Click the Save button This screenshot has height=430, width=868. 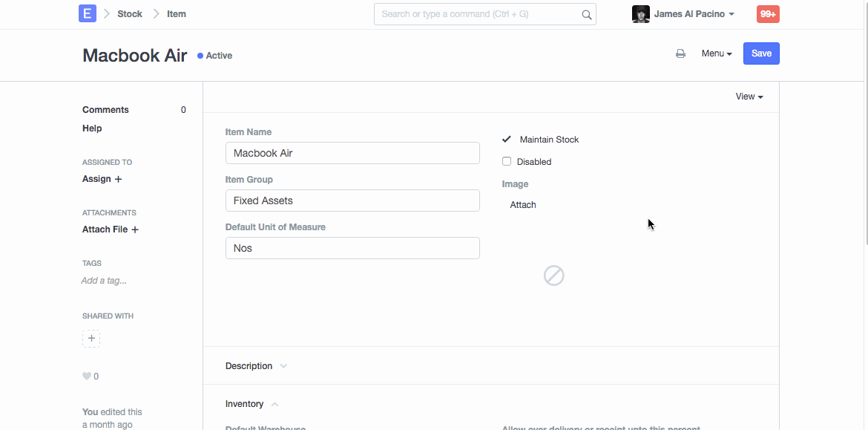(761, 53)
